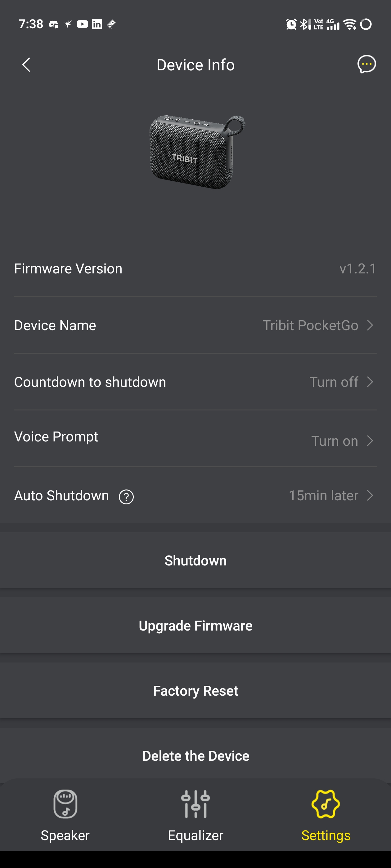This screenshot has height=868, width=391.
Task: Open the Voice Prompt chevron arrow
Action: click(x=370, y=441)
